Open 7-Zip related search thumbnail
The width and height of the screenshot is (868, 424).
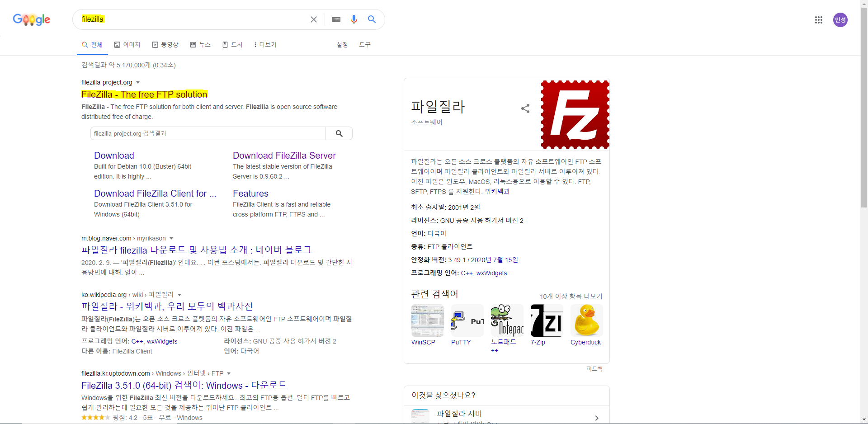coord(547,320)
